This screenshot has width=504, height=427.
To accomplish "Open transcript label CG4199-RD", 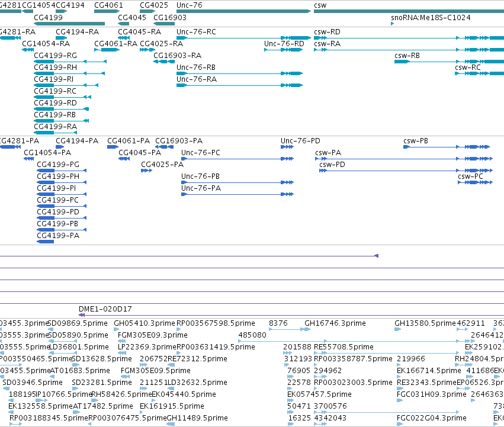I will click(56, 103).
